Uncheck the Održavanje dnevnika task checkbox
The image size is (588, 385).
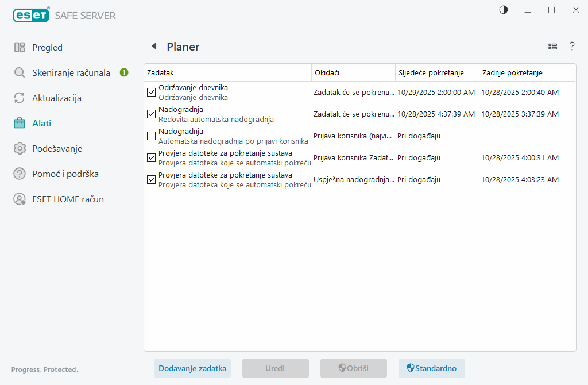click(x=152, y=93)
